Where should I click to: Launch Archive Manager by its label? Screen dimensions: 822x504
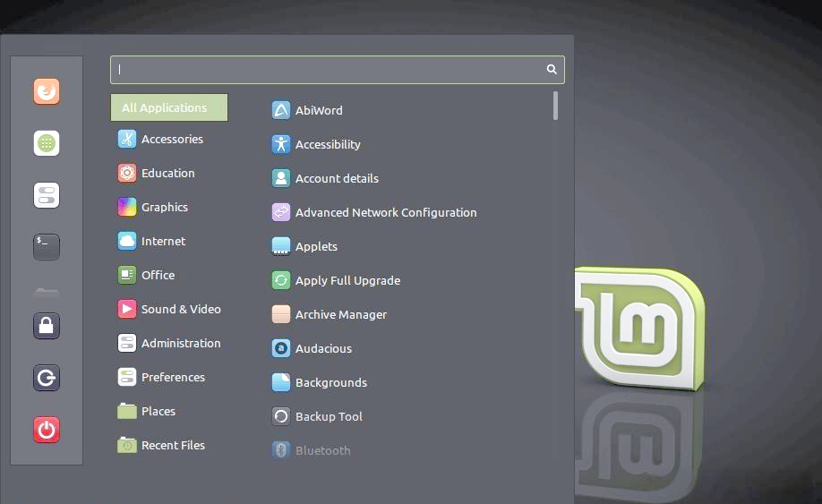(341, 314)
